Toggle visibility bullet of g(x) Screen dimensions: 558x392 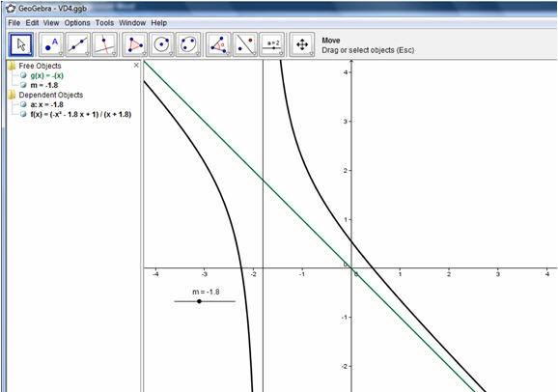pos(23,75)
